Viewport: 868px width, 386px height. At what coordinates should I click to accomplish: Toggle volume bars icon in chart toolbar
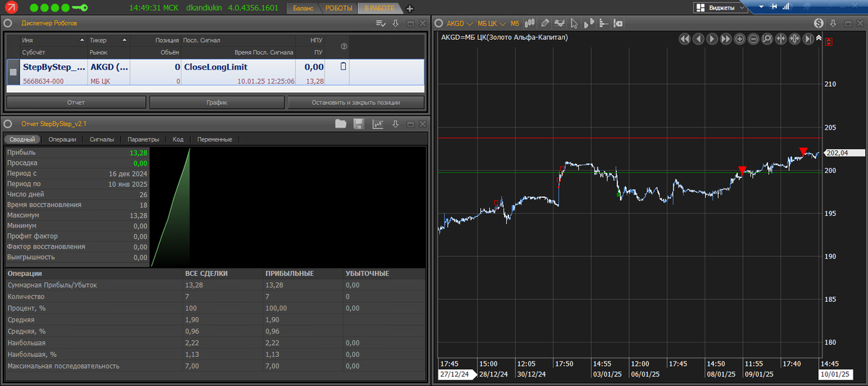588,23
